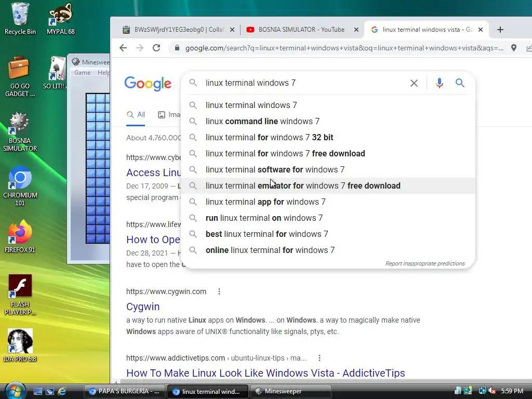Click the Minesweeper window title bar

pos(90,62)
